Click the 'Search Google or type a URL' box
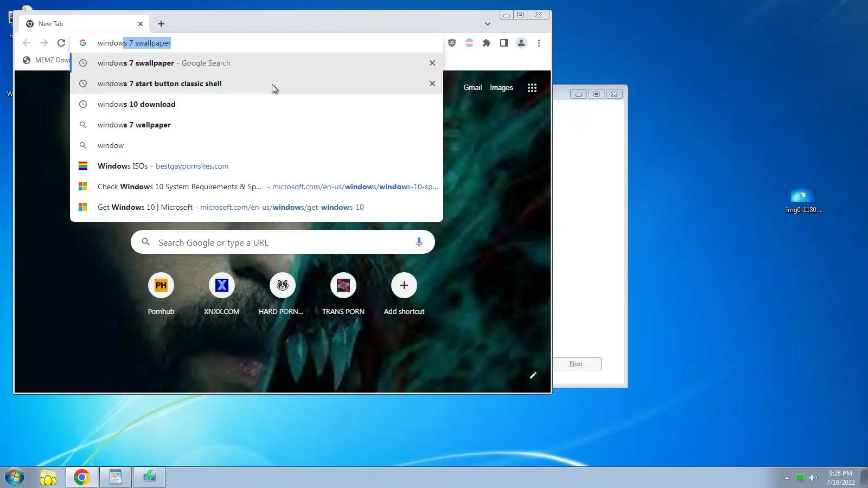 coord(283,242)
